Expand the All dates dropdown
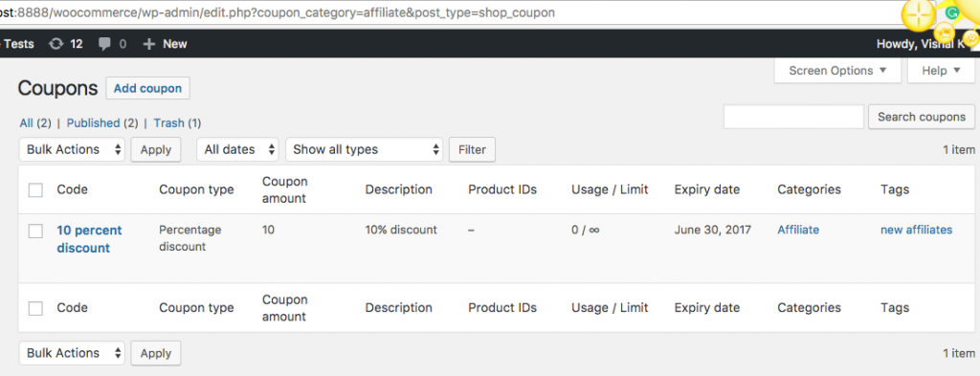Screen dimensions: 980x376 coord(237,150)
